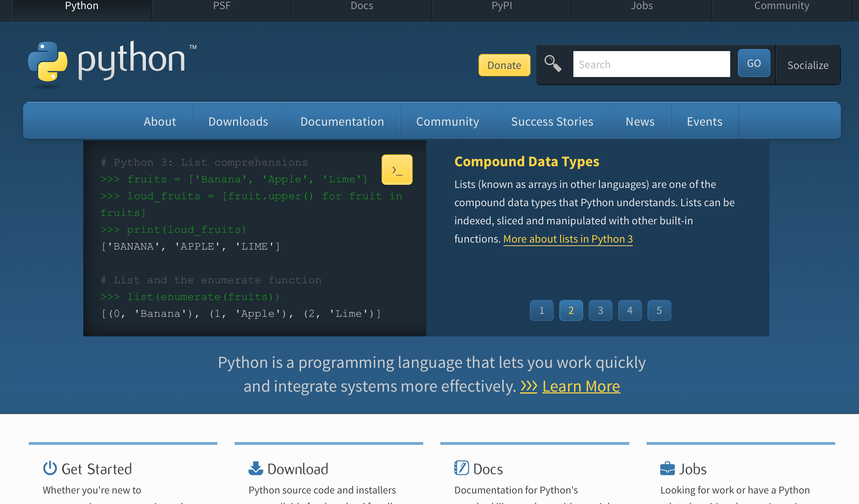Click the Get Started heading
The image size is (859, 504).
click(x=97, y=469)
